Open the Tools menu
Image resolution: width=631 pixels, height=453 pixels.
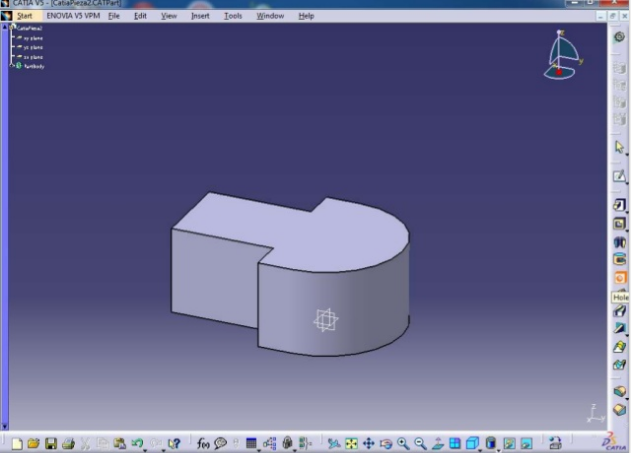pos(233,16)
